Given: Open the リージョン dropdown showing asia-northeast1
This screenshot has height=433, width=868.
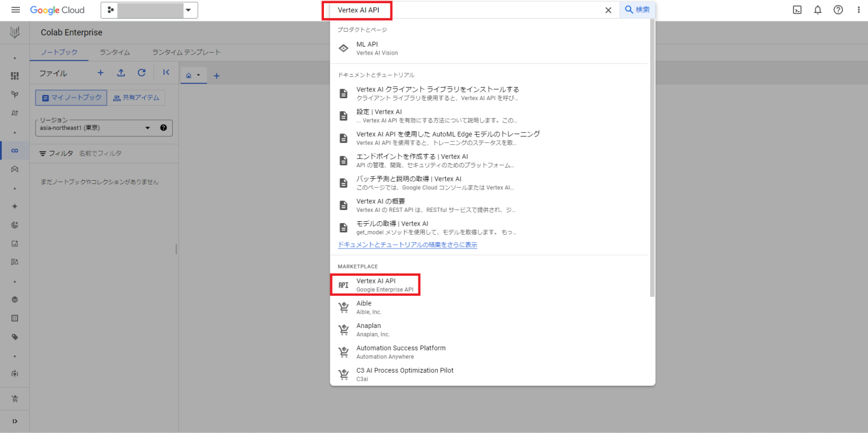Looking at the screenshot, I should coord(148,127).
